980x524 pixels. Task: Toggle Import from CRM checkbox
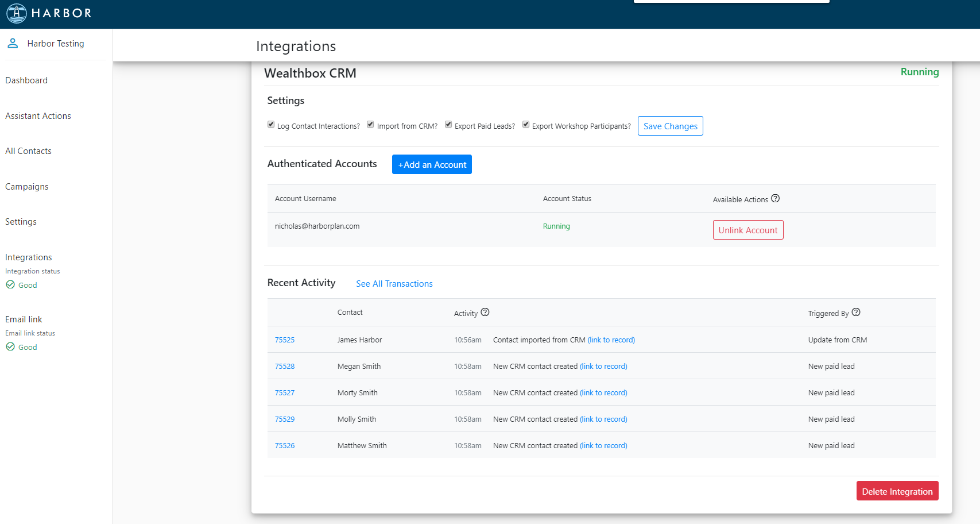click(370, 124)
